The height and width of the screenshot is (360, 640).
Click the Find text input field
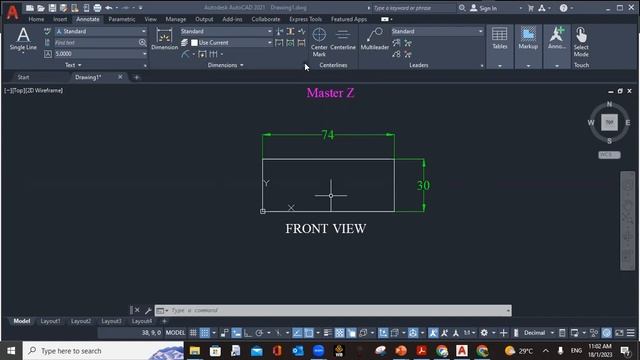(96, 42)
